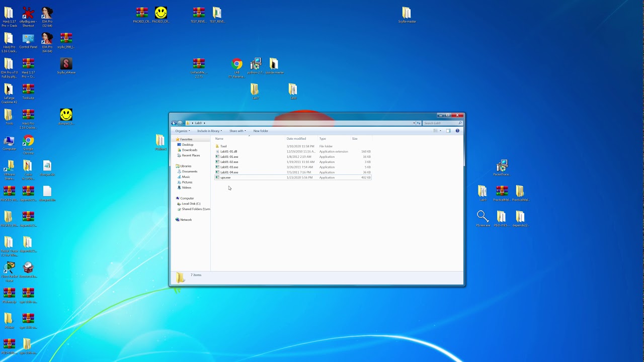This screenshot has width=644, height=362.
Task: Open the Organize dropdown menu
Action: [183, 131]
